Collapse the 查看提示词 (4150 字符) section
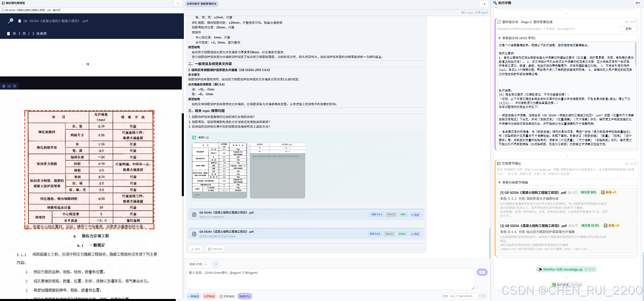 (x=517, y=38)
